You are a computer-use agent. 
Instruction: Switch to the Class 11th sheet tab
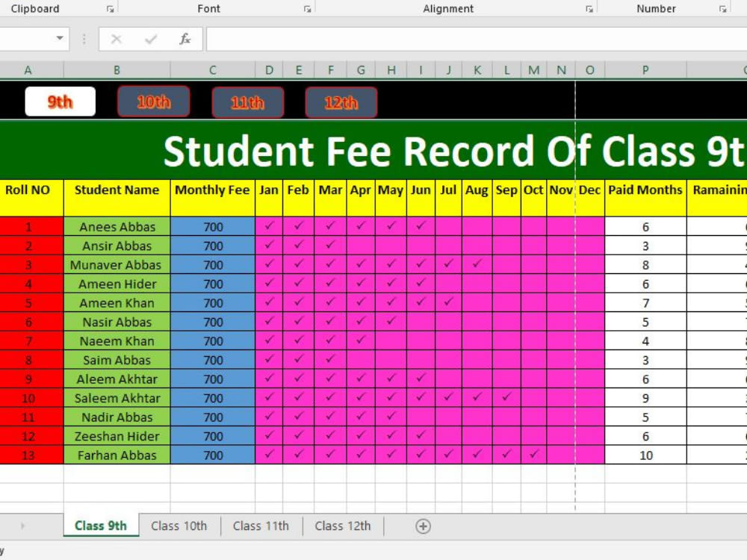(x=261, y=526)
